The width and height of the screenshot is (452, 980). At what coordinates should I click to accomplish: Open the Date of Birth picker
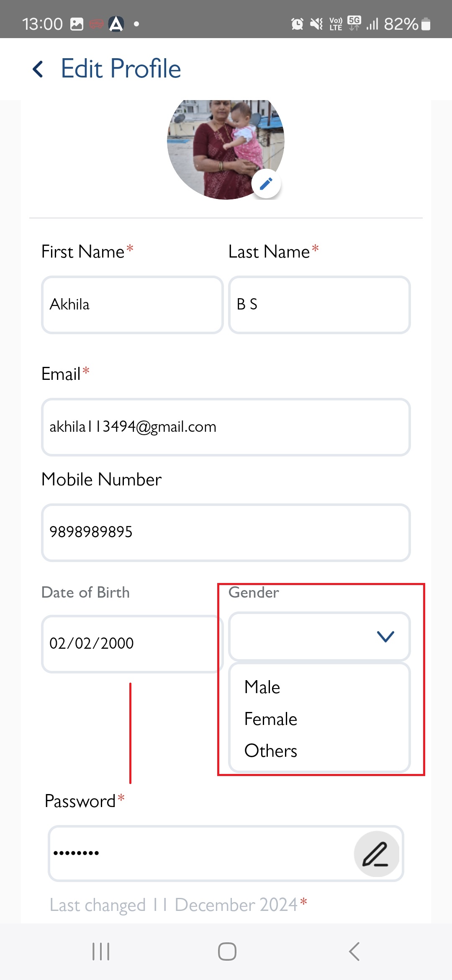pyautogui.click(x=132, y=644)
